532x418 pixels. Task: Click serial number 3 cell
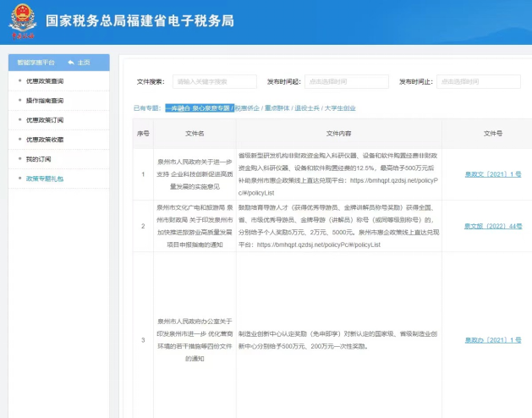coord(143,340)
